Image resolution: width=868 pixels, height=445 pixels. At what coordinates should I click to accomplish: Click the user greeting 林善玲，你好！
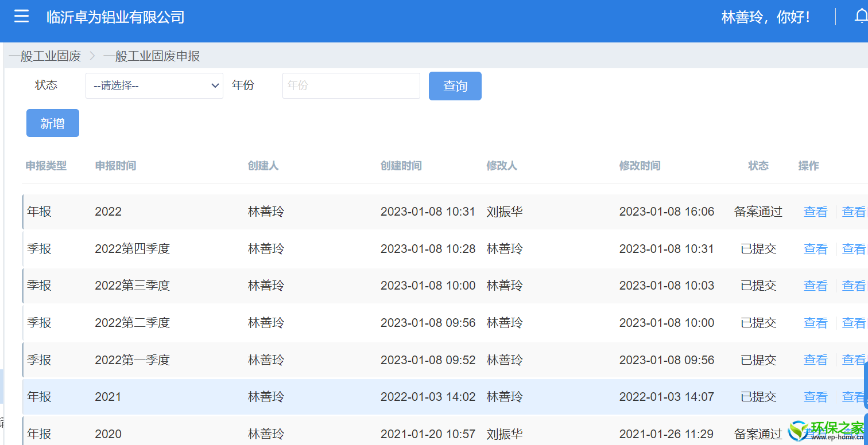(x=767, y=17)
